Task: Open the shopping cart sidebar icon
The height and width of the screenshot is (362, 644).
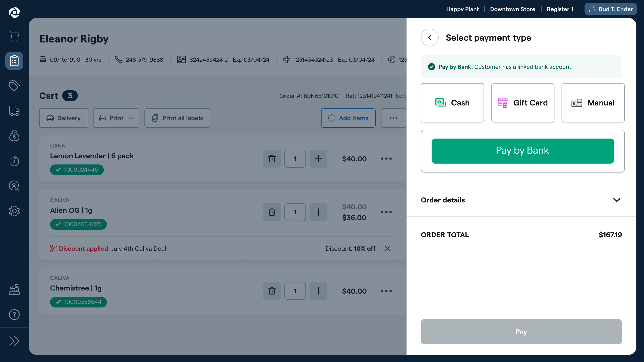Action: click(x=14, y=36)
